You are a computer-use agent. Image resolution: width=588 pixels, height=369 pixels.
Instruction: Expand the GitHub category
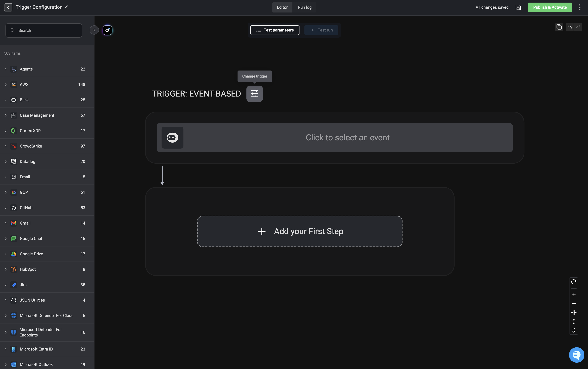[x=6, y=208]
